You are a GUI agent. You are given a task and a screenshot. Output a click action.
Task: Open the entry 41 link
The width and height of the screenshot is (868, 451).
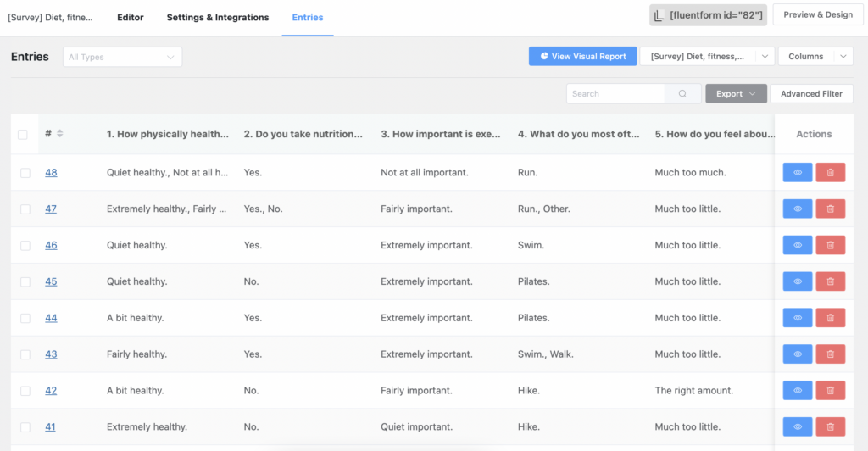pyautogui.click(x=50, y=427)
